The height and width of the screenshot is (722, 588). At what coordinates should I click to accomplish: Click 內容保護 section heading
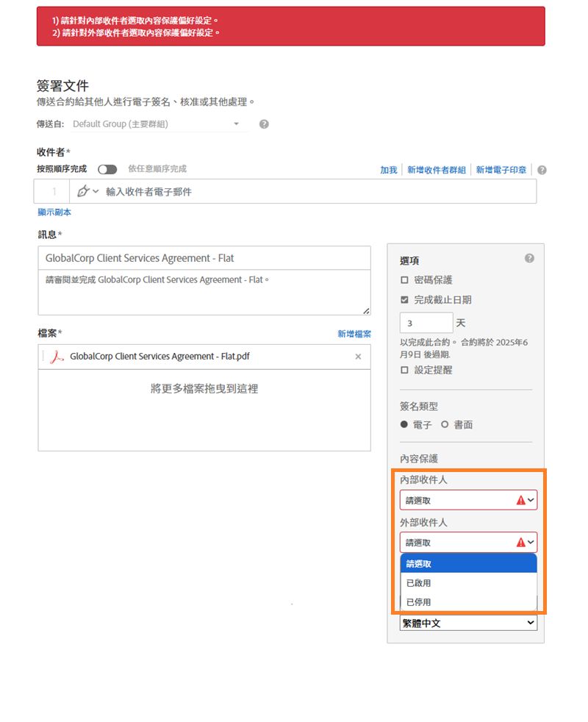418,459
